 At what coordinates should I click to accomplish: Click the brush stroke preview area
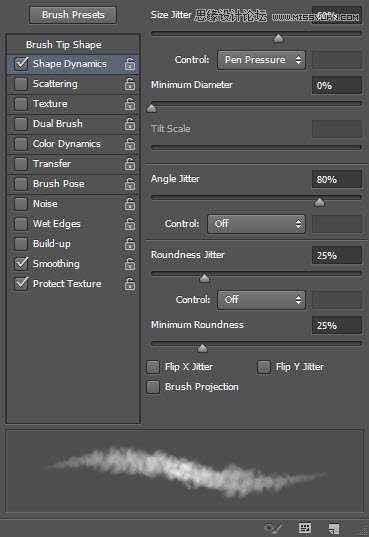tap(184, 471)
